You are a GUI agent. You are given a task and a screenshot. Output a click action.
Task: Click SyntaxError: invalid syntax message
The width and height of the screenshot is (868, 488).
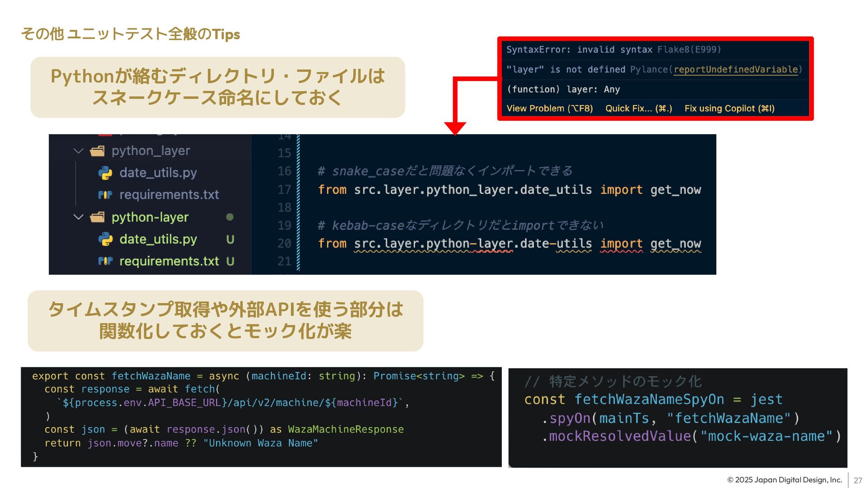coord(579,50)
